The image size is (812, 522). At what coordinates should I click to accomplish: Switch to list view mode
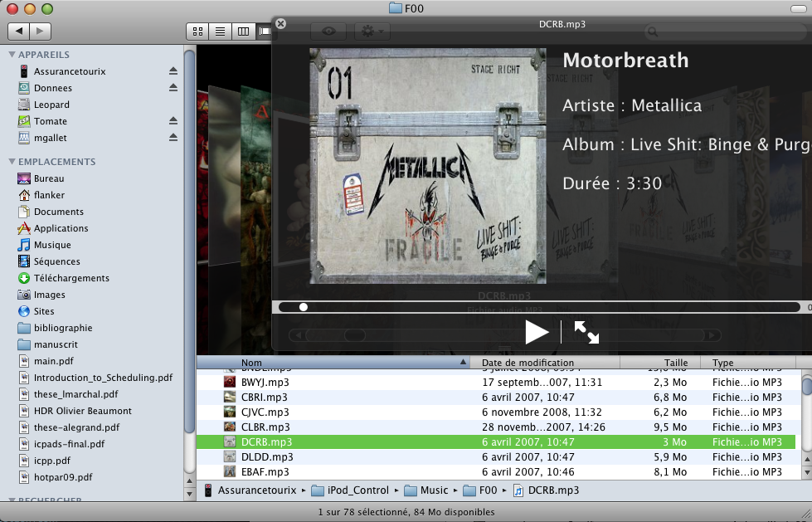pos(221,31)
